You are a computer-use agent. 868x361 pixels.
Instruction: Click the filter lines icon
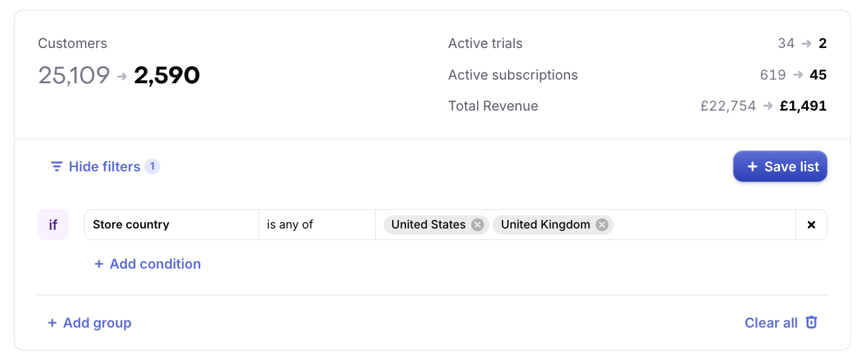coord(56,167)
